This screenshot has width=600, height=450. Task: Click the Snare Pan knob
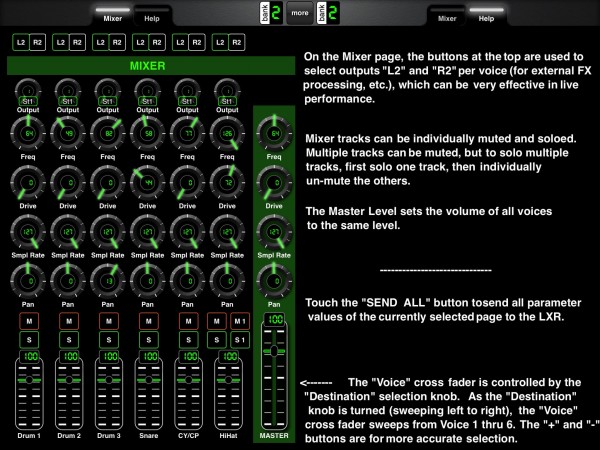coord(147,281)
